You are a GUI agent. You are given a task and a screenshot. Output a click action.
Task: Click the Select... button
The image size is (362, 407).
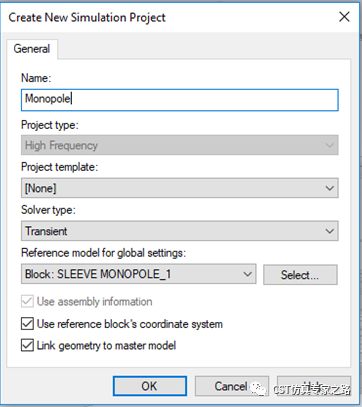tap(300, 275)
